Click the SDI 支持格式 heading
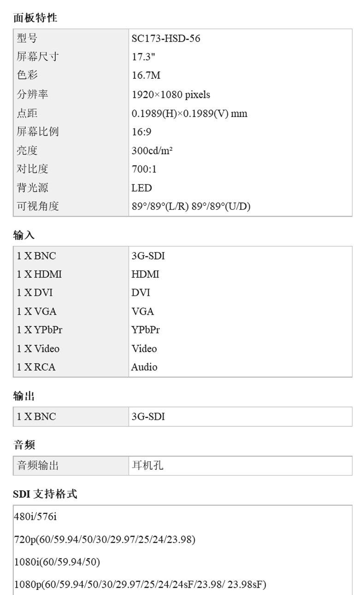This screenshot has width=364, height=595. click(x=45, y=494)
